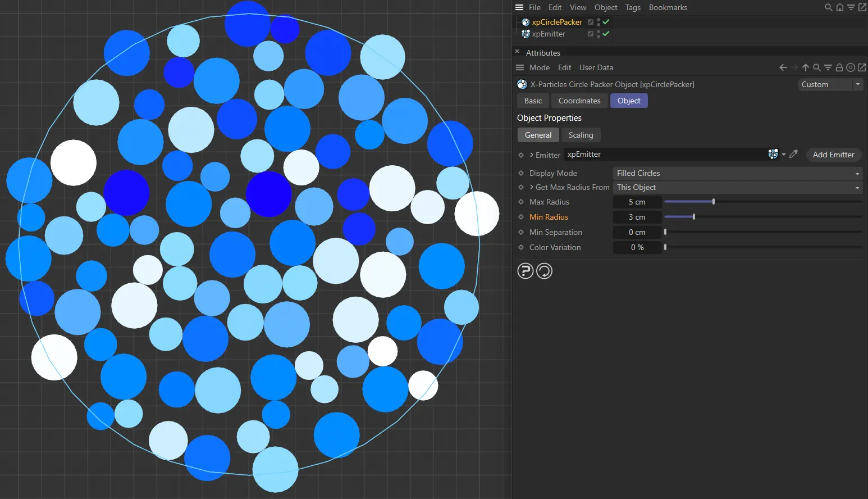Switch to the Scaling tab
The width and height of the screenshot is (868, 499).
click(x=581, y=135)
